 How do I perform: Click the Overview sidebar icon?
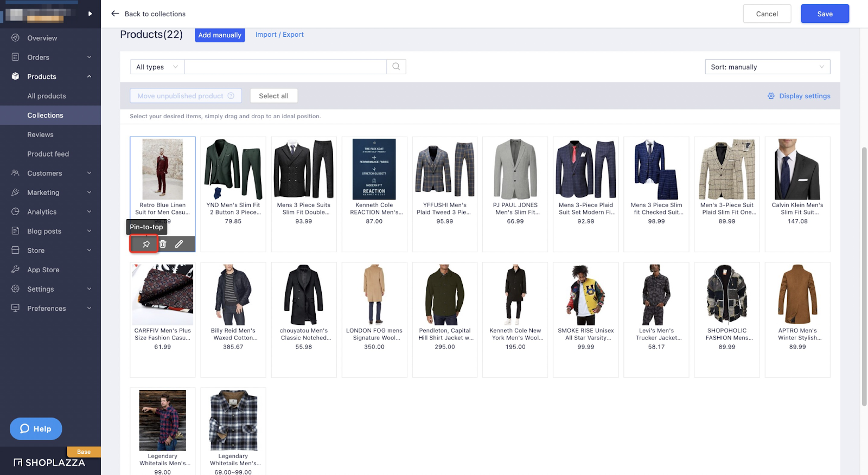click(15, 38)
